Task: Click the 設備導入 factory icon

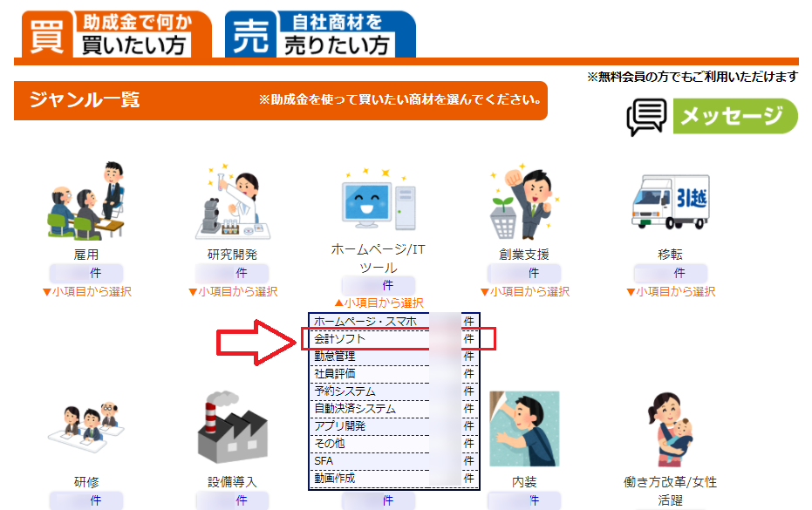Action: (x=232, y=428)
